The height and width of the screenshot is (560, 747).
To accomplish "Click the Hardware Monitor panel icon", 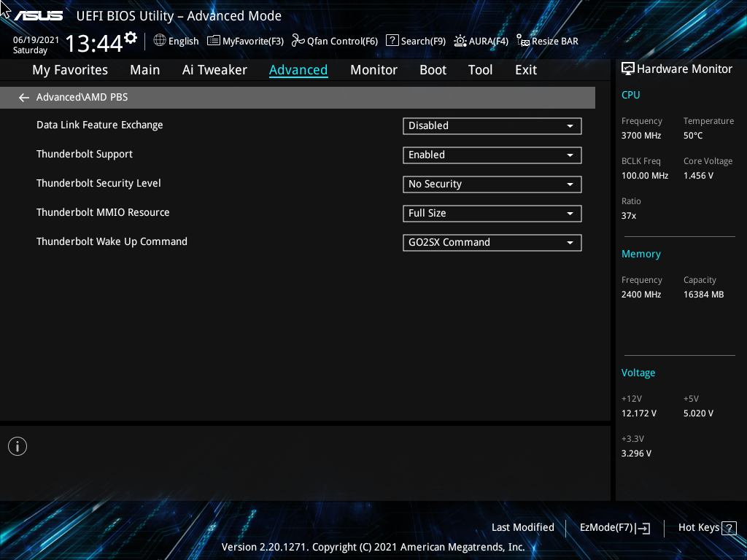I will 628,69.
